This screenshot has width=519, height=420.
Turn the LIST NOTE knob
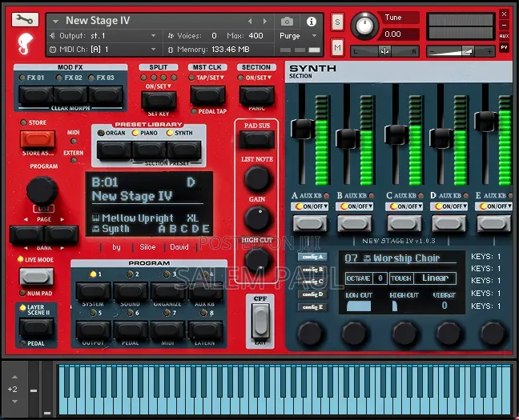pos(257,178)
